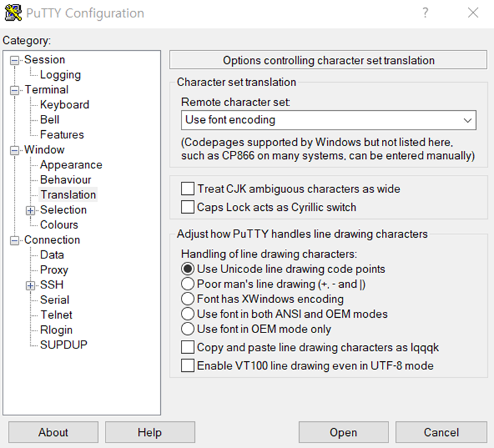494x448 pixels.
Task: Collapse the Connection tree node
Action: pos(15,241)
